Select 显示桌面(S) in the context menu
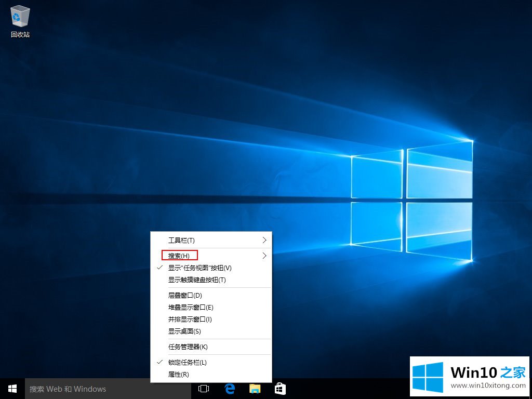Screen dimensions: 532x399 tap(211, 331)
